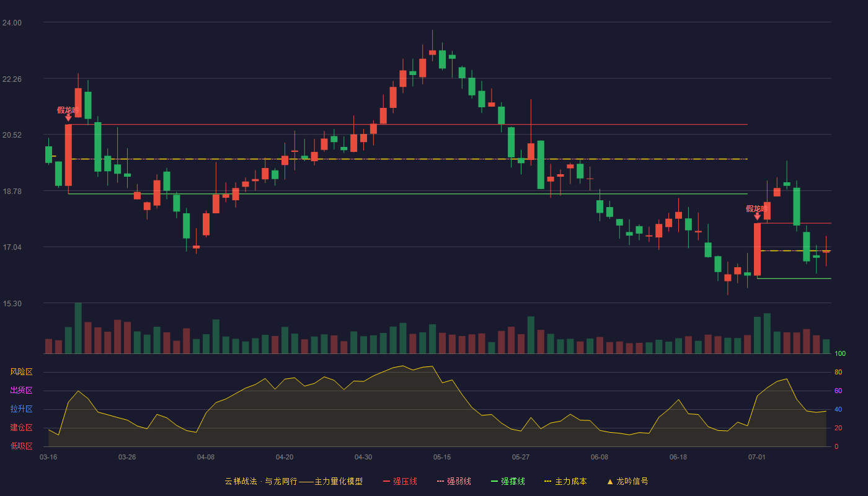868x496 pixels.
Task: Click the 拉升区 zone label
Action: pyautogui.click(x=22, y=409)
